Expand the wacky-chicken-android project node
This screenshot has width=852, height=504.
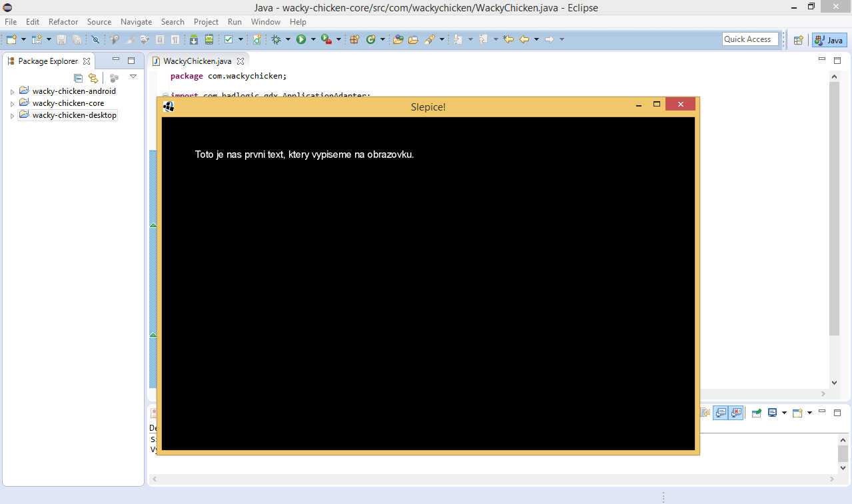12,92
